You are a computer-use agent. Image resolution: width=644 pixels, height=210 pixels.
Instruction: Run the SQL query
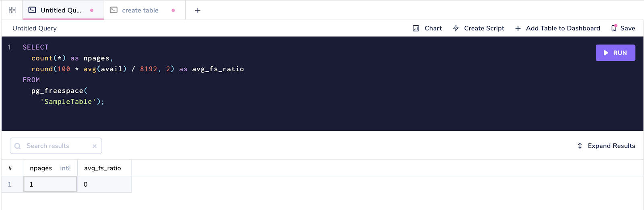tap(615, 53)
